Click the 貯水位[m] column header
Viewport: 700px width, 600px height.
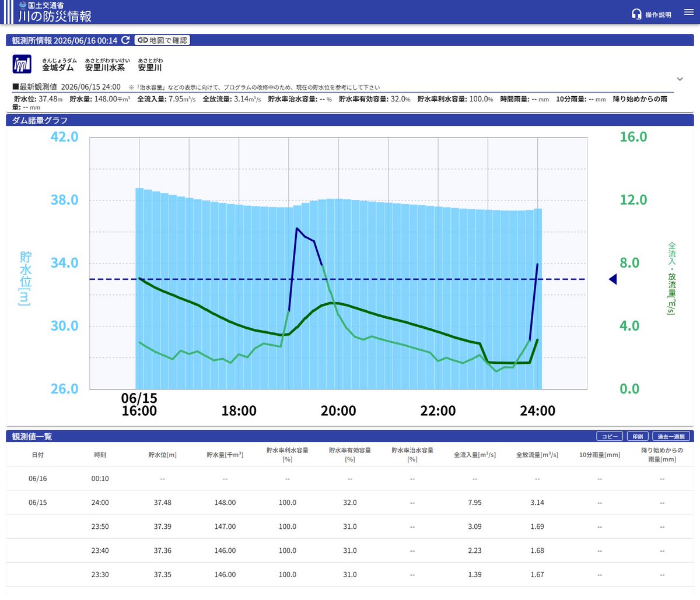[162, 455]
